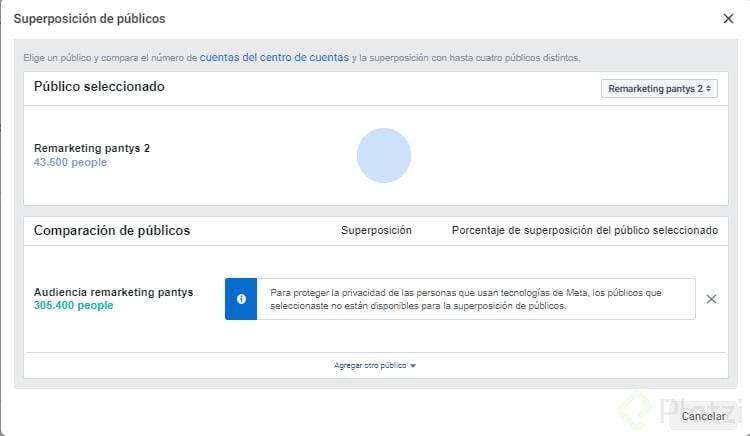Viewport: 750px width, 436px height.
Task: Click the Remarketing pantys 2 audience name
Action: tap(92, 148)
